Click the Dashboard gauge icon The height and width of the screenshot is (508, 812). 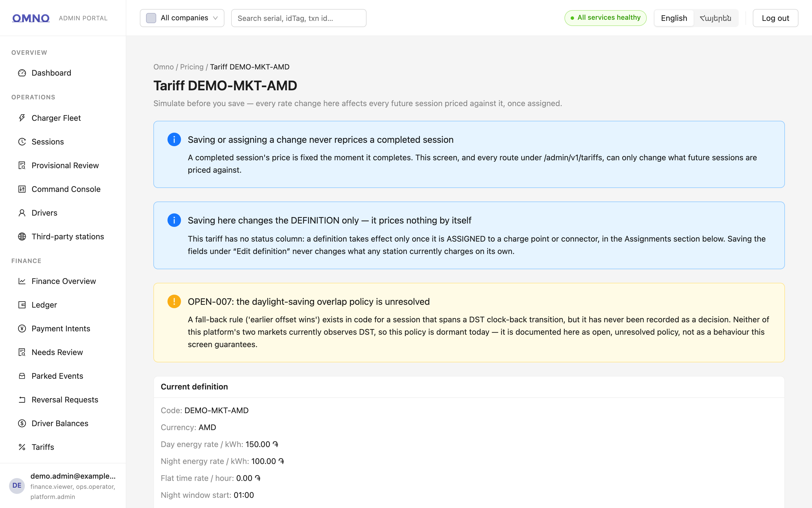(22, 73)
